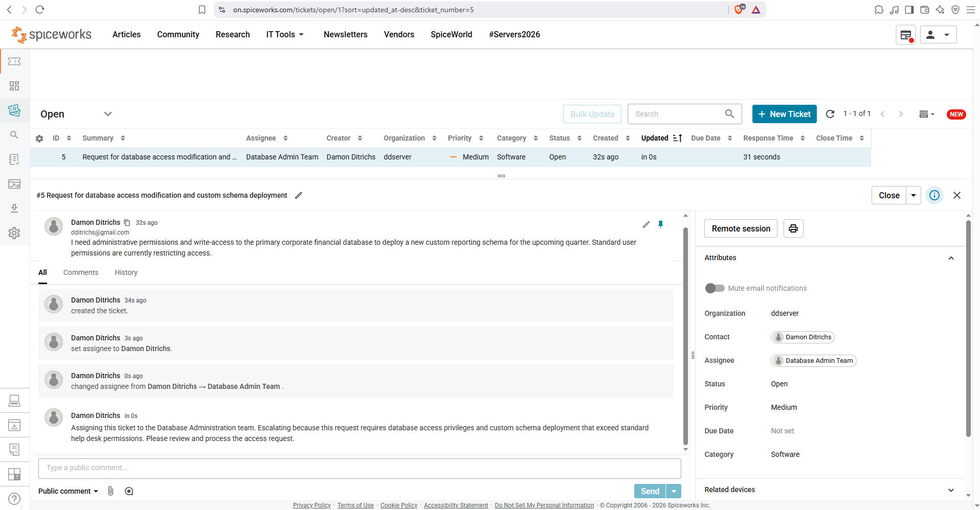The image size is (980, 510).
Task: Select the All tab
Action: click(42, 272)
